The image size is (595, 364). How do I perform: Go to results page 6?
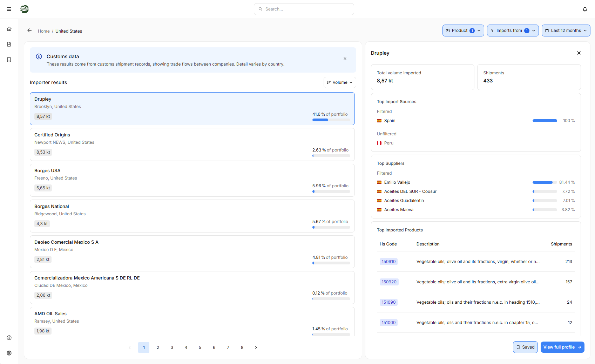pyautogui.click(x=214, y=348)
